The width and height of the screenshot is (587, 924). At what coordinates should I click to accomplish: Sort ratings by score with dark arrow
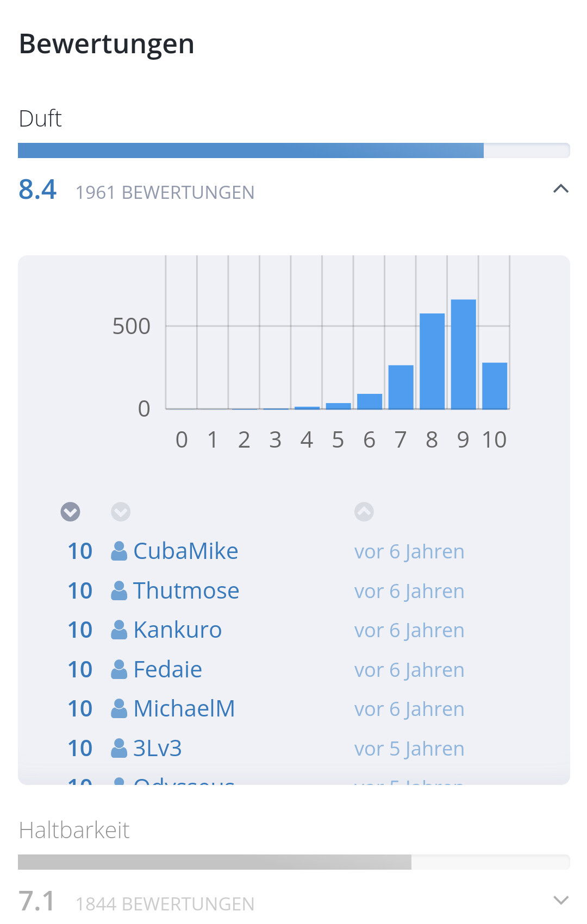(70, 512)
